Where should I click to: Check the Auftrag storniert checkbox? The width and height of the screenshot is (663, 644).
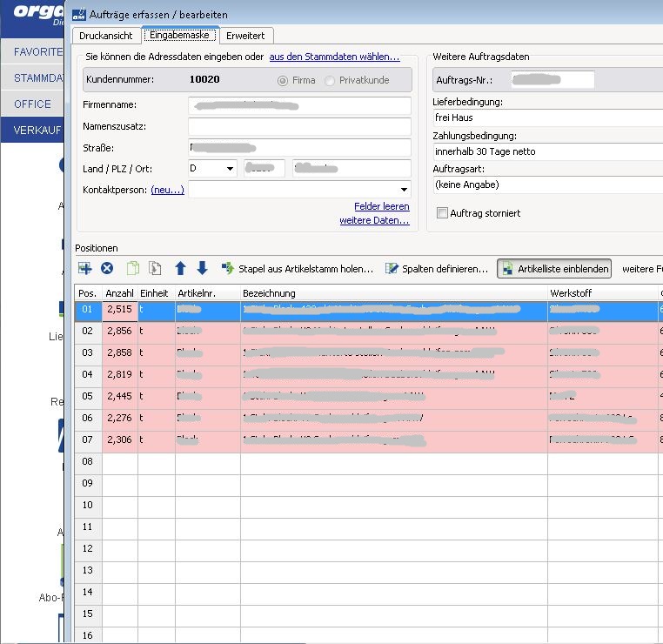click(x=442, y=212)
